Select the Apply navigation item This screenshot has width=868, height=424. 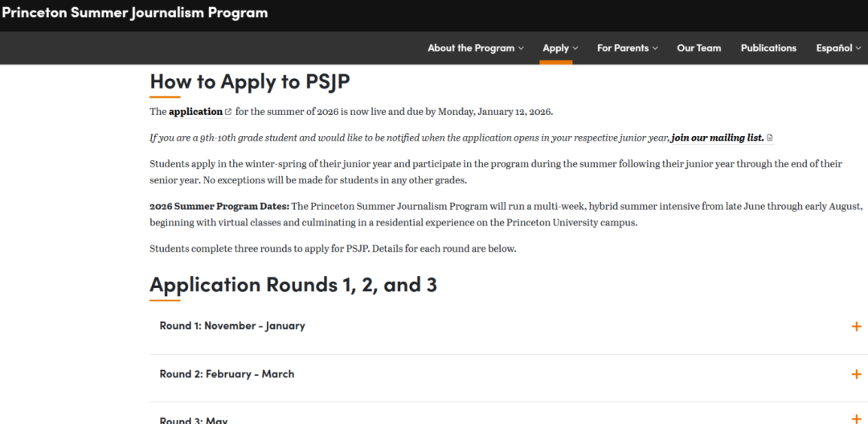pos(555,48)
